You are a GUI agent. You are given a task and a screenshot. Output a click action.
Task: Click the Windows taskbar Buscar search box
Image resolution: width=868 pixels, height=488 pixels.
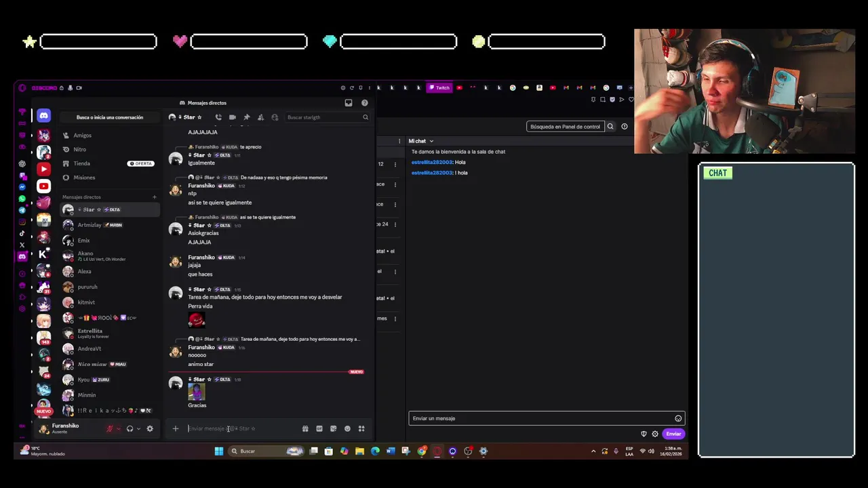[x=266, y=451]
